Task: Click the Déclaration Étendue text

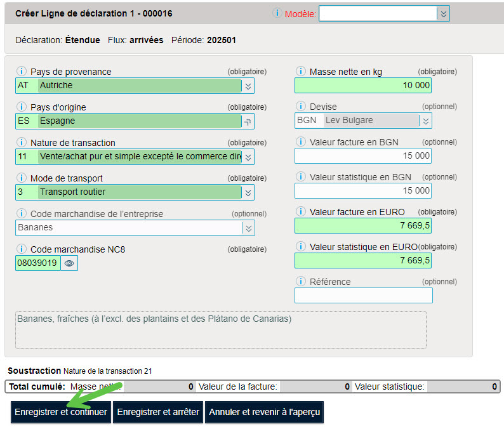Action: tap(58, 40)
